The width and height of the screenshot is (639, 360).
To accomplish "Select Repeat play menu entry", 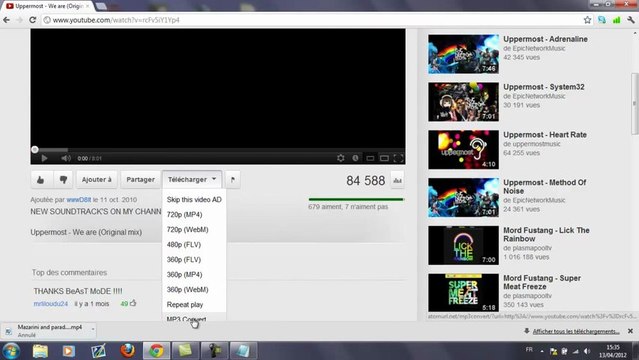I will (194, 305).
